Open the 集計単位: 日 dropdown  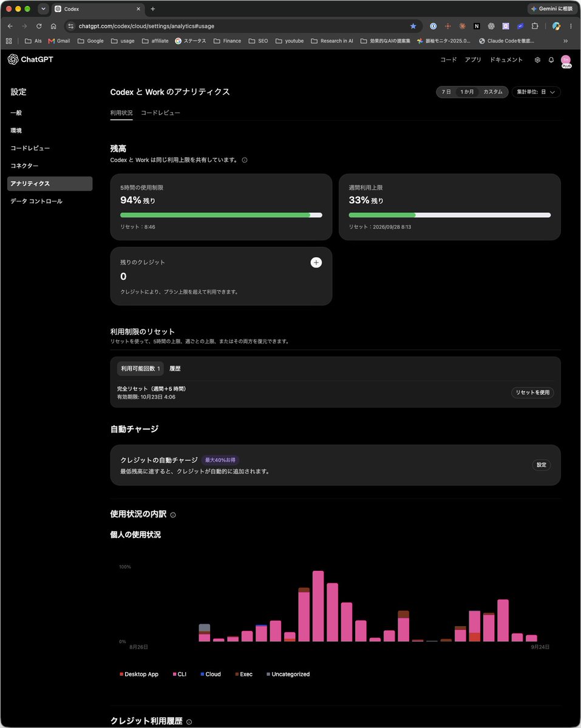point(536,92)
